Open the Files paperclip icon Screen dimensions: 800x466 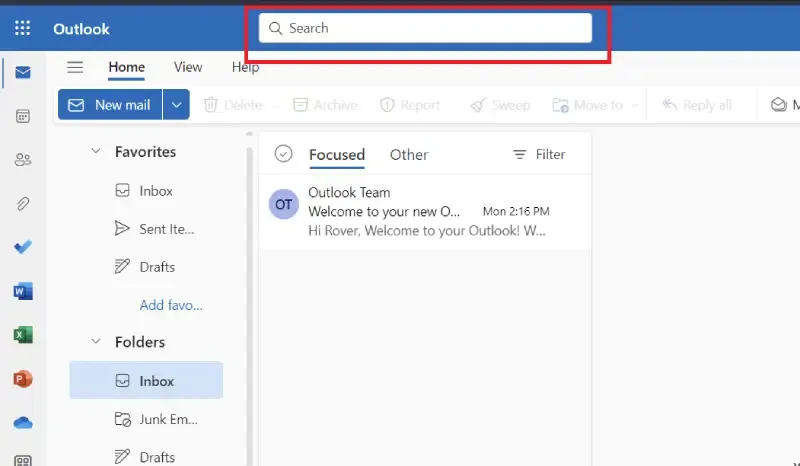click(x=23, y=204)
